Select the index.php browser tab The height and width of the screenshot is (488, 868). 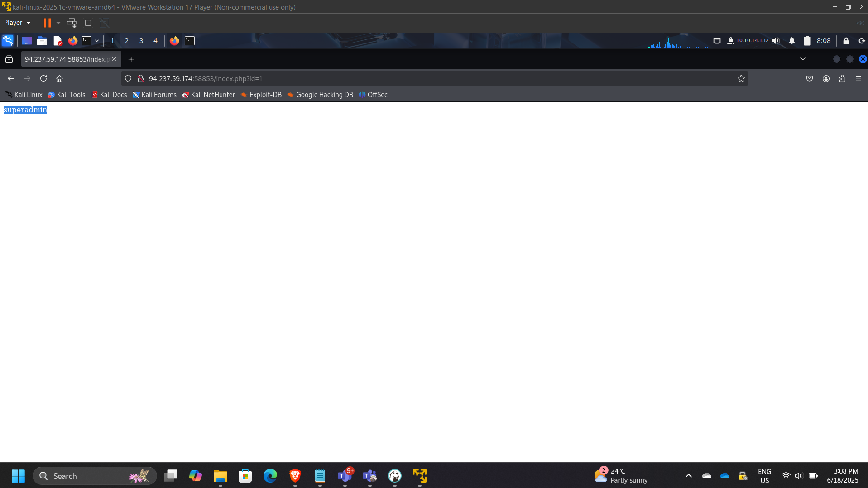(67, 59)
